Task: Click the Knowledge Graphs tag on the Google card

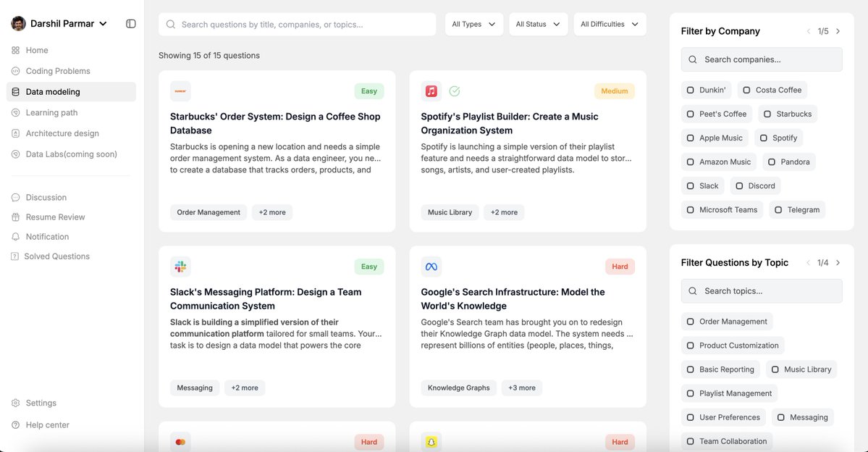Action: [459, 388]
